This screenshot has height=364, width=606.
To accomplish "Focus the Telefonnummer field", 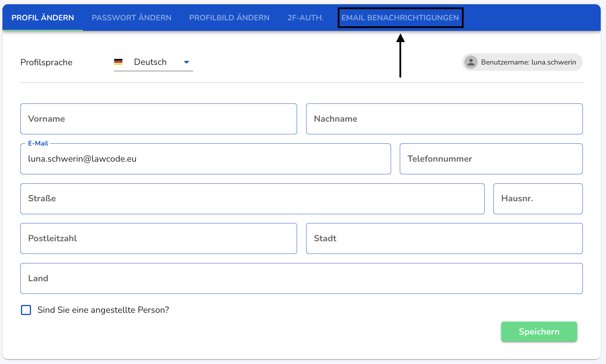I will (491, 159).
